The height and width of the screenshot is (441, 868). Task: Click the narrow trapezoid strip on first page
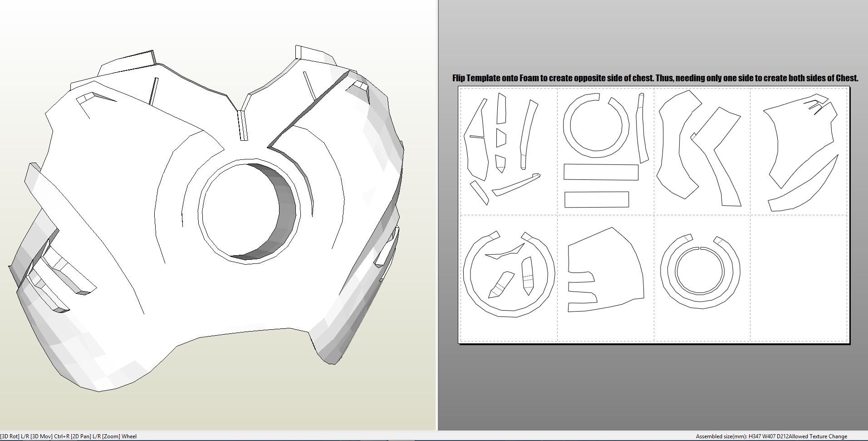501,108
